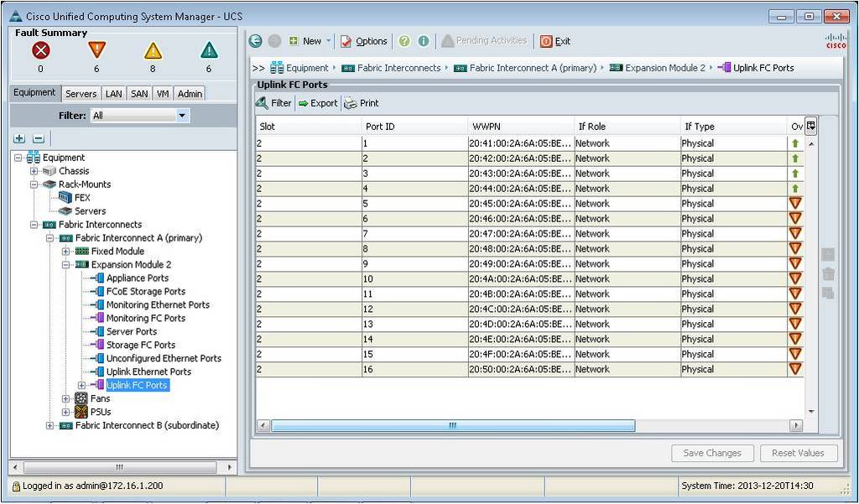Switch to the SAN tab
This screenshot has height=504, width=859.
click(139, 94)
